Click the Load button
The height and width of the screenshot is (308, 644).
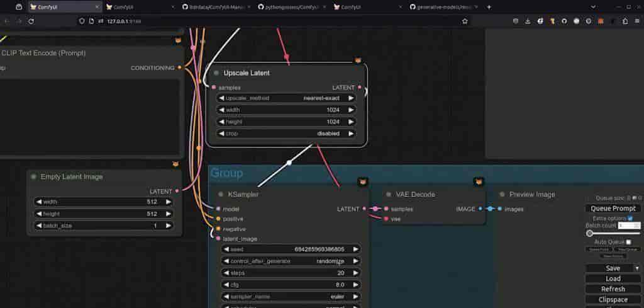pyautogui.click(x=613, y=279)
